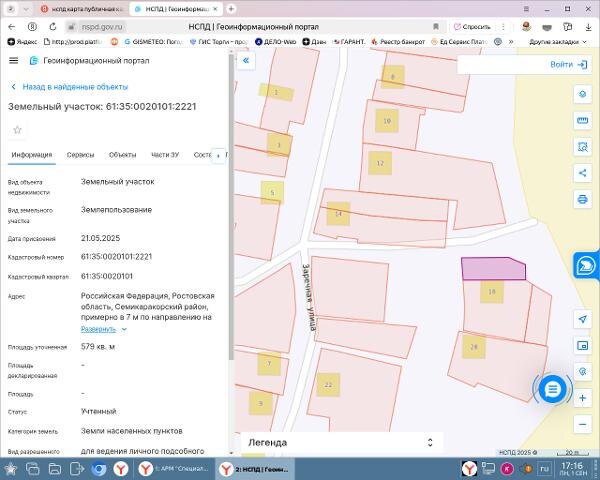Click cadastral number 61:35:0020101:2221 value
Image resolution: width=600 pixels, height=480 pixels.
click(116, 256)
